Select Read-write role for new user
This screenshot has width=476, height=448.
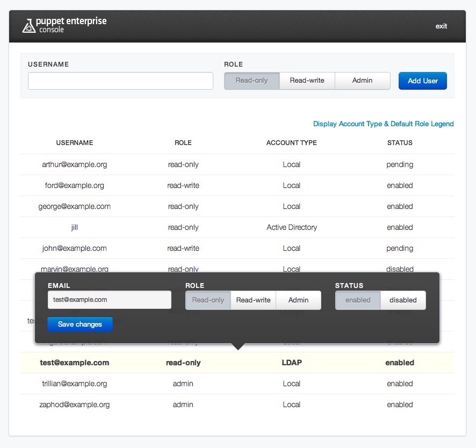[x=307, y=81]
